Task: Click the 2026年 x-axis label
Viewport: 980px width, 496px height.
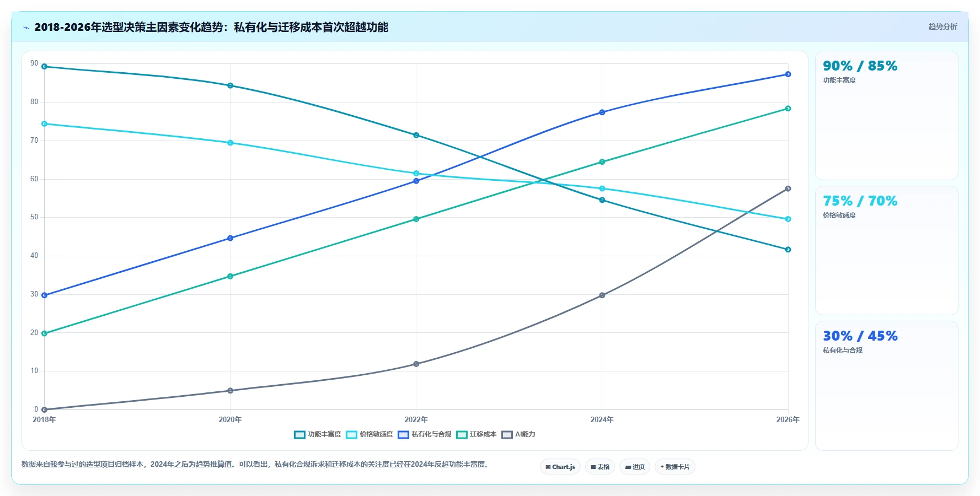Action: (x=788, y=420)
